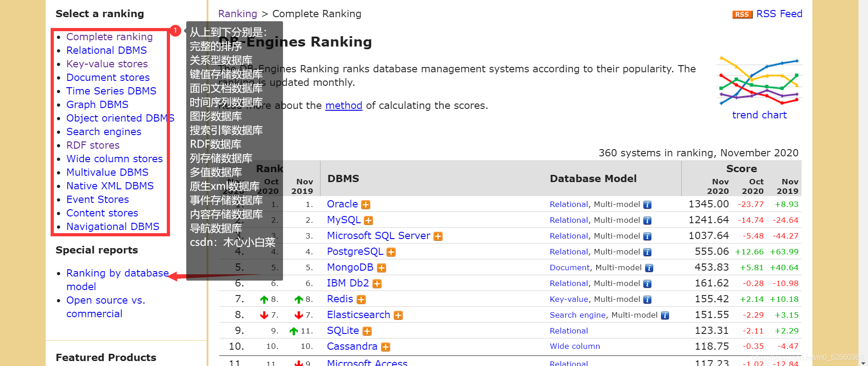Click Key-value model link in Redis row
This screenshot has width=868, height=366.
[569, 299]
